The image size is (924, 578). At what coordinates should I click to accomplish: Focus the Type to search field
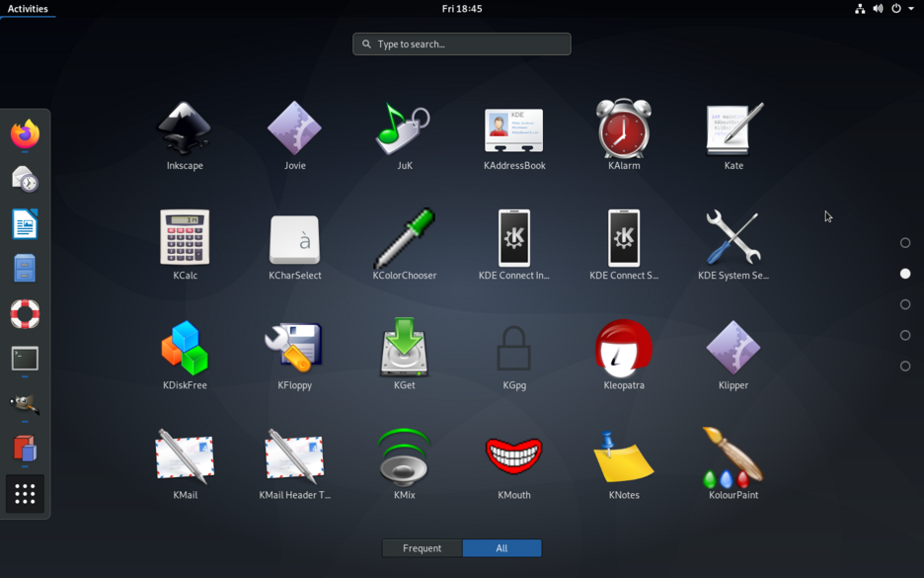pyautogui.click(x=462, y=43)
